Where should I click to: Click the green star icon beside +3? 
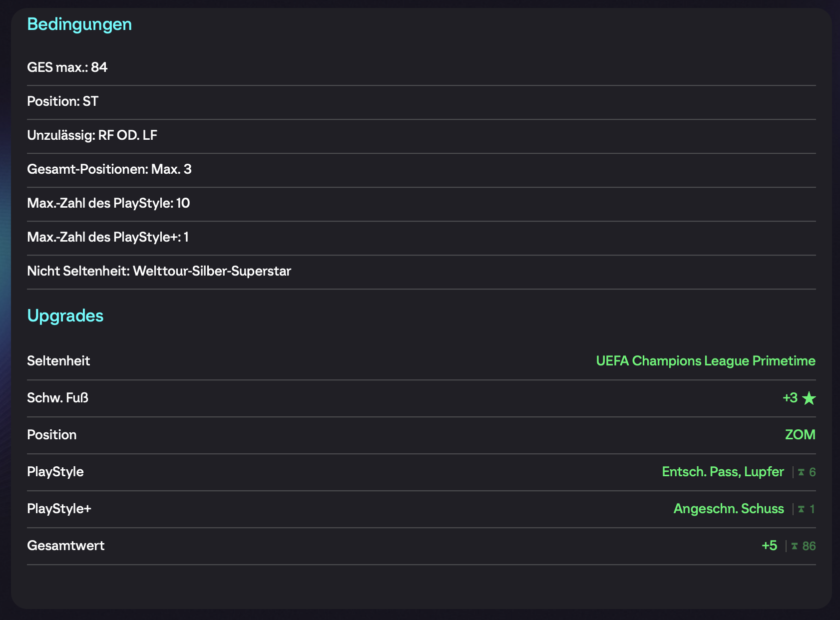click(x=809, y=398)
